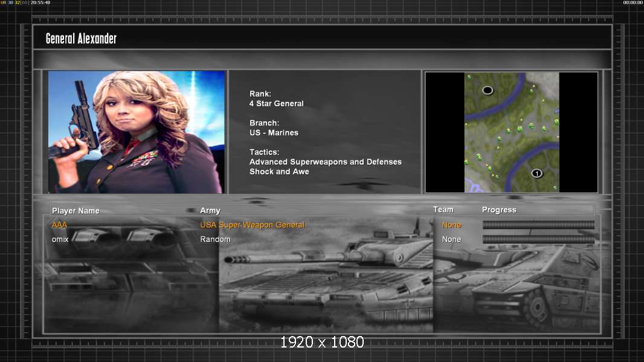Click the 'Rank:' label
644x362 pixels.
(260, 94)
